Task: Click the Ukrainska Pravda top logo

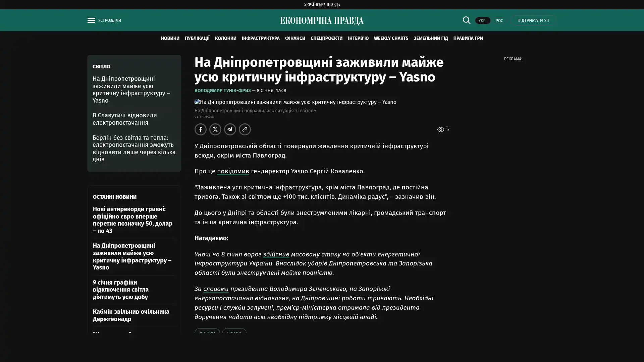Action: point(322,5)
